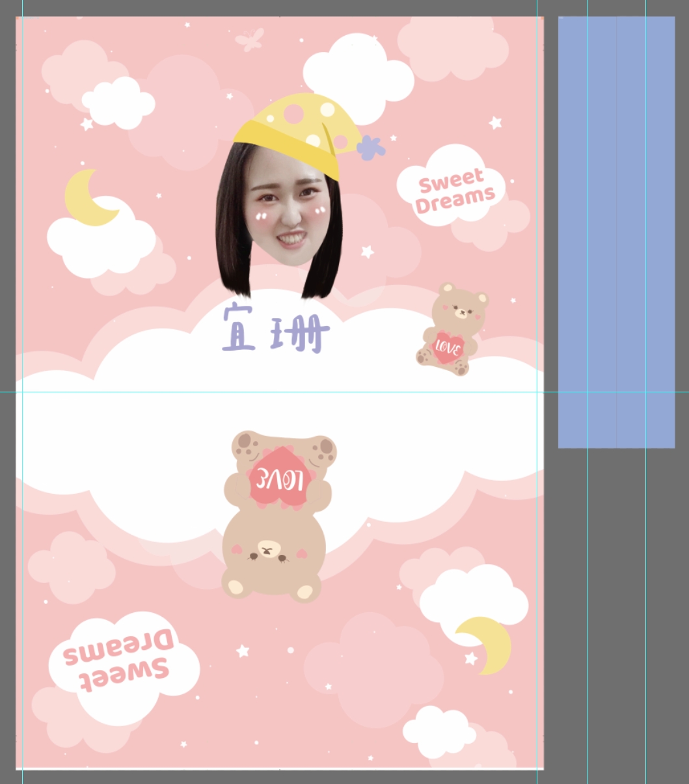The image size is (689, 784).
Task: Click the white cloud at bottom right corner
Action: click(439, 732)
